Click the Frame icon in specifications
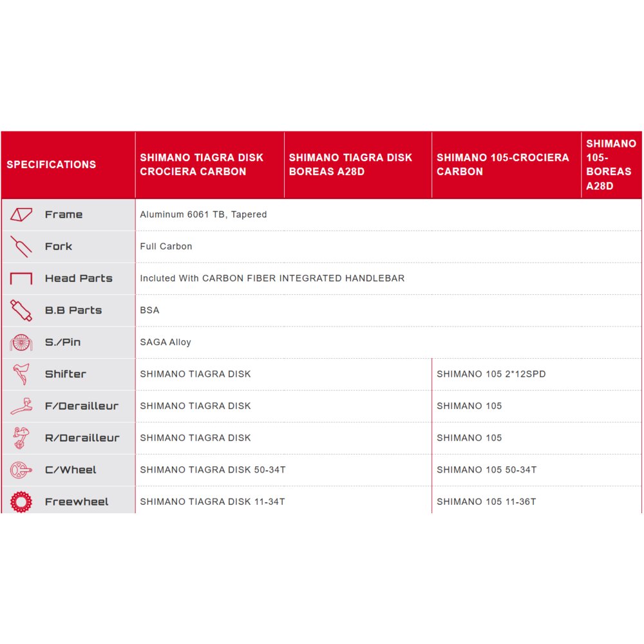Screen dimensions: 644x644 coord(21,214)
